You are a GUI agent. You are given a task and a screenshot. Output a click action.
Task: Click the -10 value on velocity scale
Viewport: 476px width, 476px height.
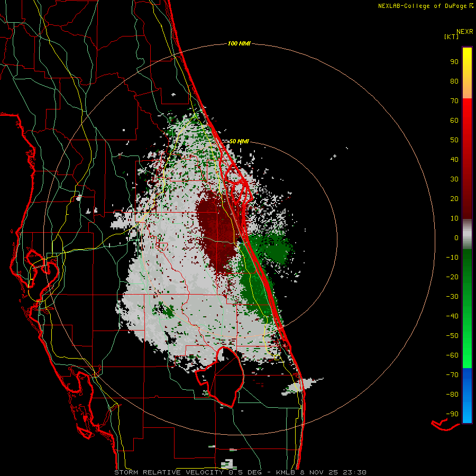pos(452,258)
